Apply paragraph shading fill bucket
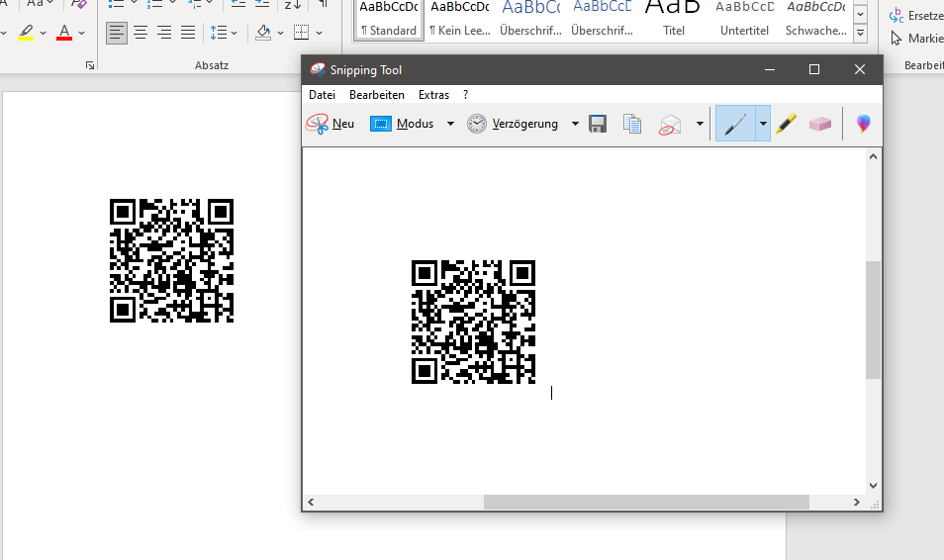The width and height of the screenshot is (944, 560). [263, 33]
